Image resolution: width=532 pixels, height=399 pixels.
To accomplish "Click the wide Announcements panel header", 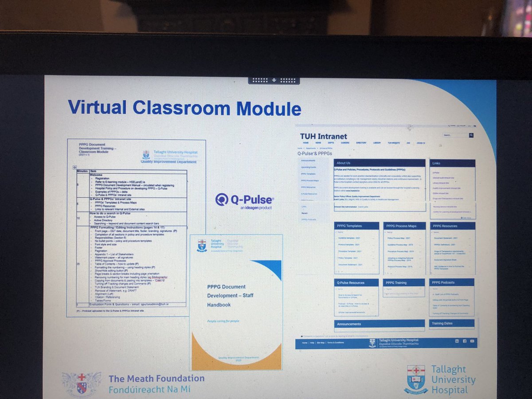I will tap(379, 324).
